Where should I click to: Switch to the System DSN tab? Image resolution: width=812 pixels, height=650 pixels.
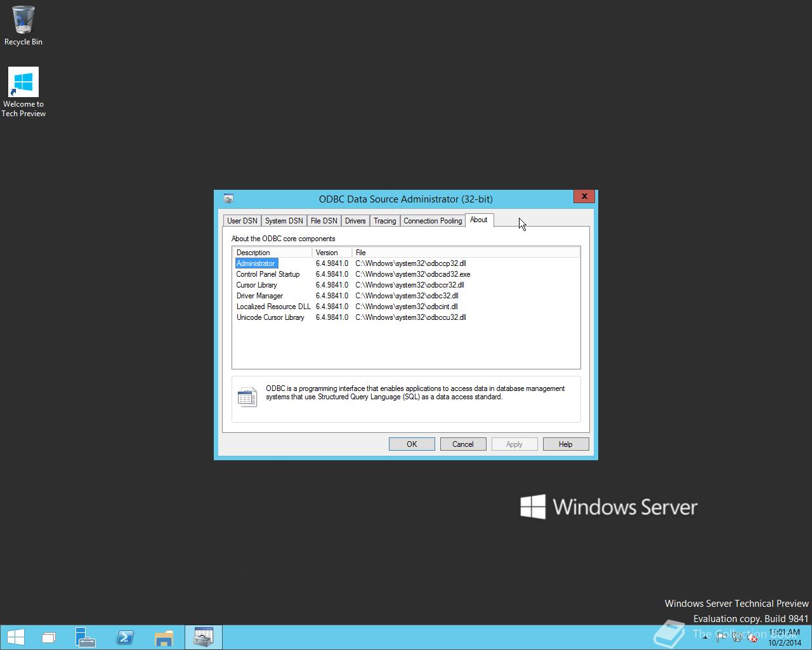[284, 221]
